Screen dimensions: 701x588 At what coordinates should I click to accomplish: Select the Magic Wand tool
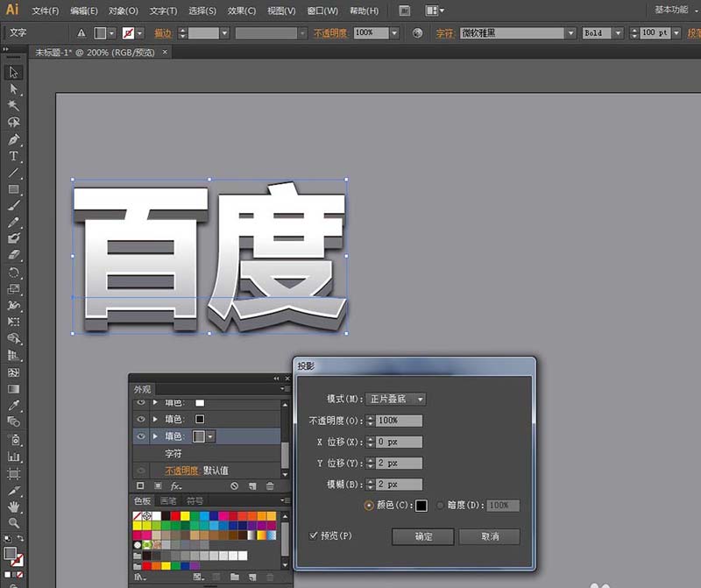[13, 105]
